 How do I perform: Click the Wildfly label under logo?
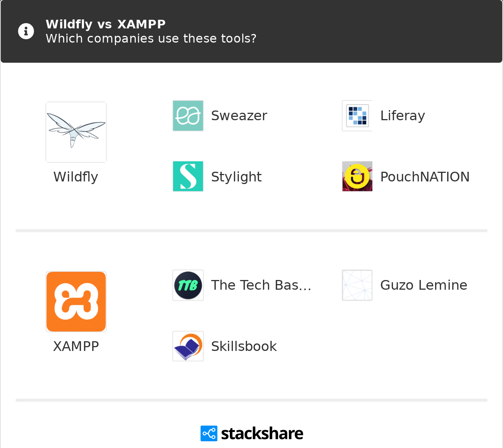(x=76, y=177)
